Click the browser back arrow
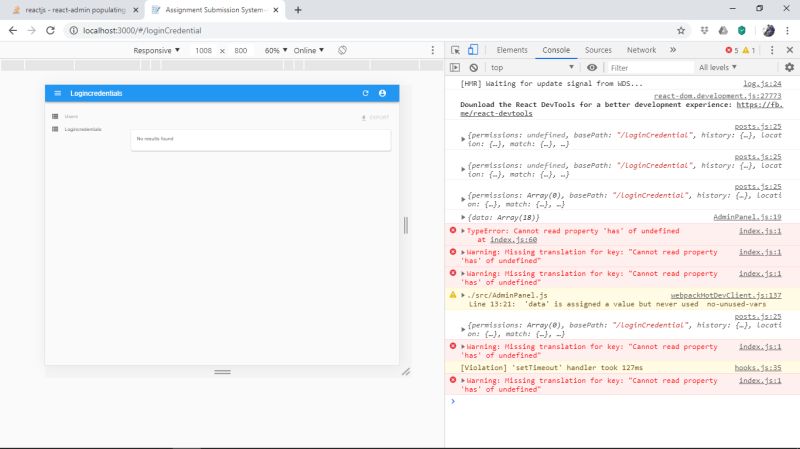This screenshot has height=449, width=800. tap(13, 31)
